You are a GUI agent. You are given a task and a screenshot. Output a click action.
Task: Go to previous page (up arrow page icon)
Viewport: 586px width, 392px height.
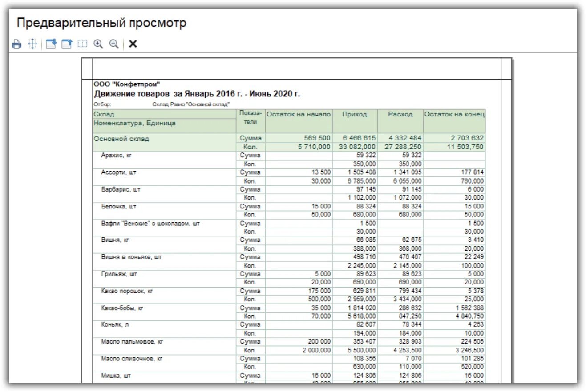[x=67, y=44]
